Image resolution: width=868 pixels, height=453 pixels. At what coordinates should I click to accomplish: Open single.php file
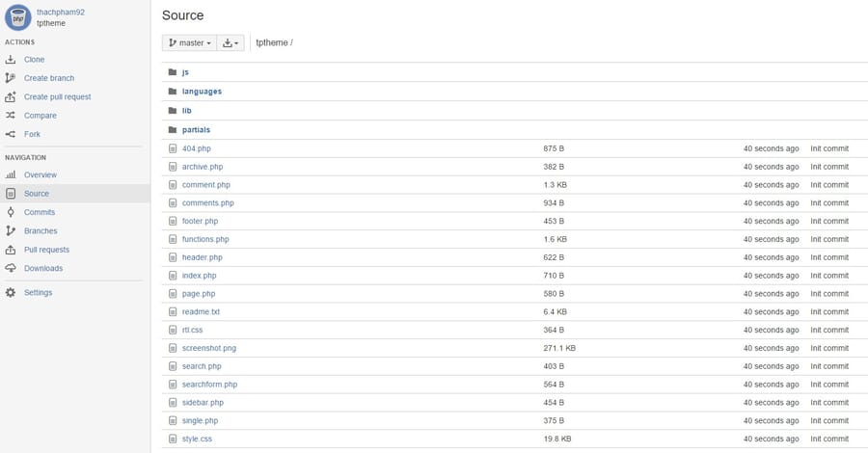(x=200, y=421)
